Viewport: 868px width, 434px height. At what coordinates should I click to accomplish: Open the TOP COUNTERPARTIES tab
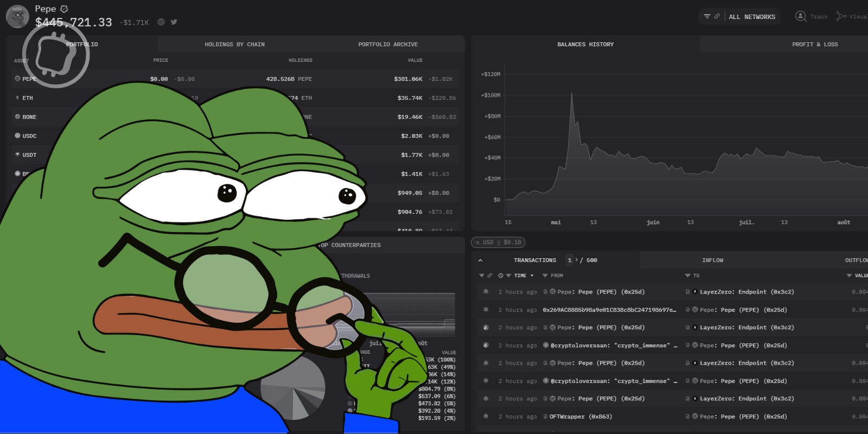[x=350, y=245]
